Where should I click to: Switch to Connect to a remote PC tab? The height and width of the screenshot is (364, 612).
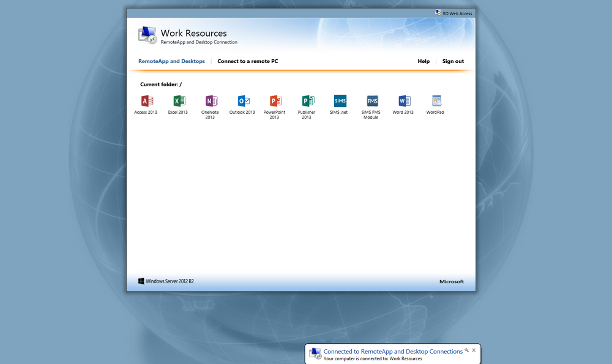[x=247, y=61]
